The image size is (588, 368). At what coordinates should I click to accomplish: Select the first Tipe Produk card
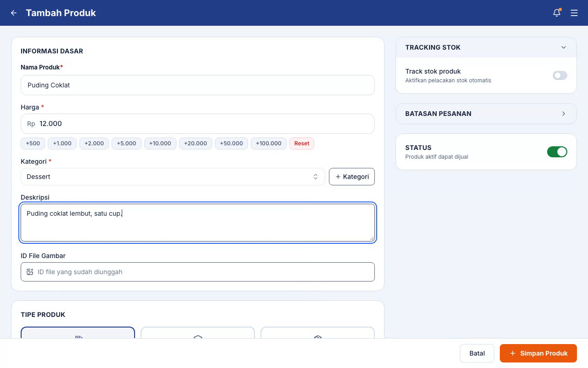[78, 333]
